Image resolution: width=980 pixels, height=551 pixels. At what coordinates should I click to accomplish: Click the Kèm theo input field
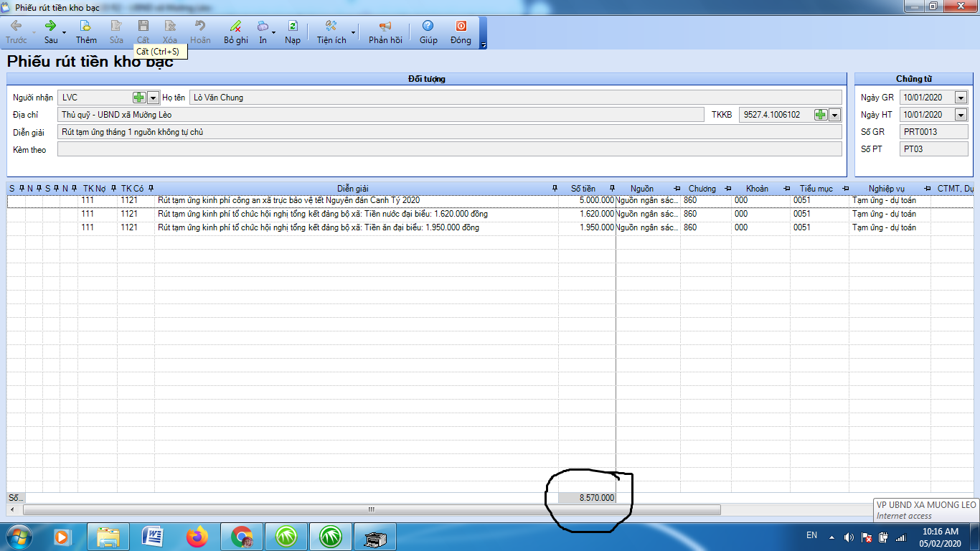point(449,149)
